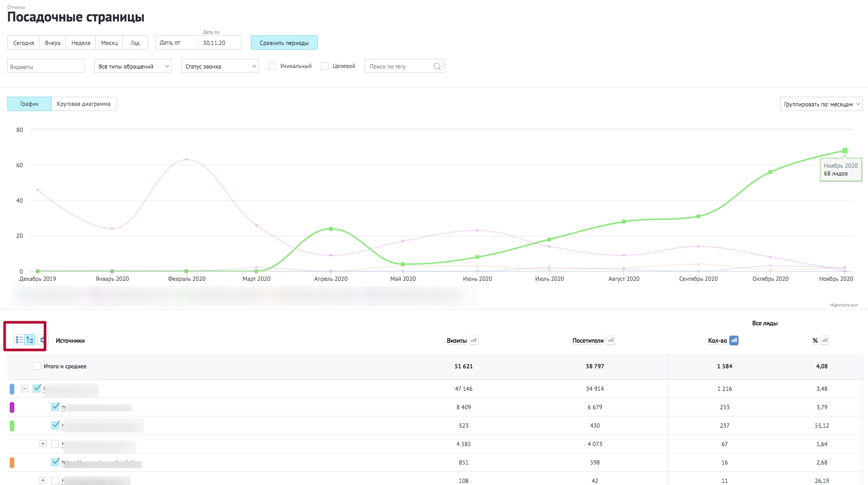Switch to Круговая диаграмма tab
This screenshot has width=868, height=485.
[x=84, y=104]
